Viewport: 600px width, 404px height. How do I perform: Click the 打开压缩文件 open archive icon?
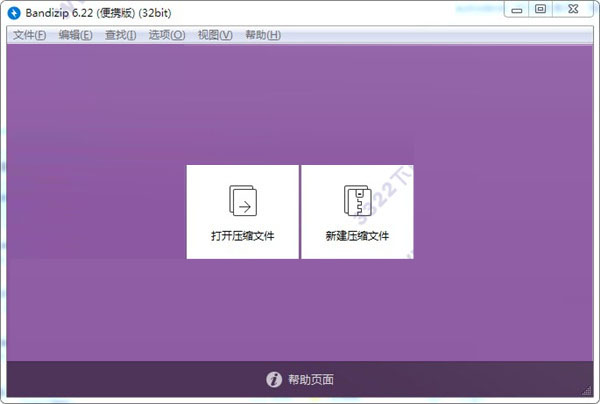tap(243, 201)
